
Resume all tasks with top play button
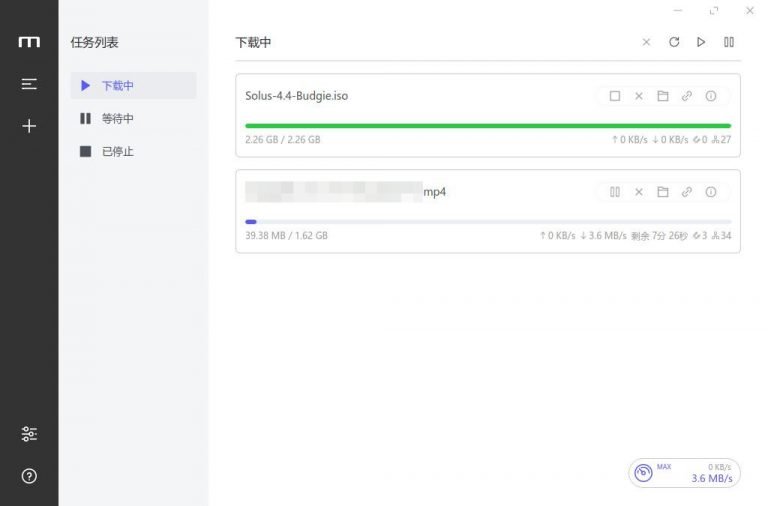tap(701, 42)
